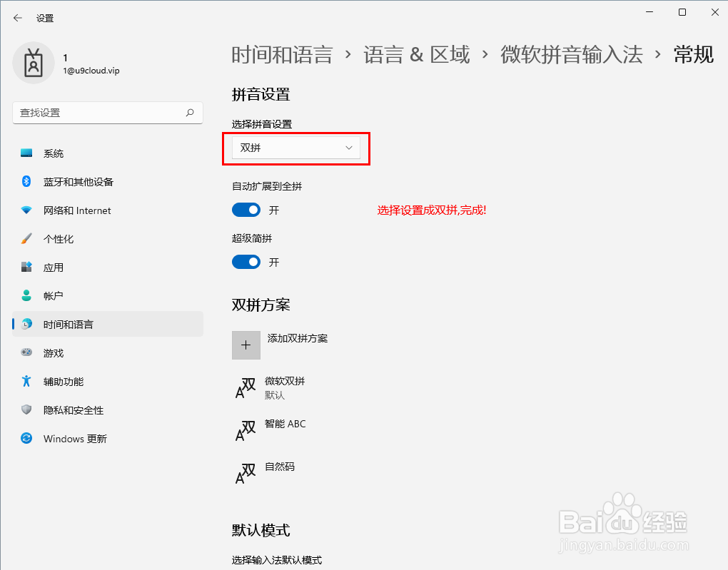Turn off 自动扩展到全拼 switch
Image resolution: width=728 pixels, height=570 pixels.
(x=246, y=210)
